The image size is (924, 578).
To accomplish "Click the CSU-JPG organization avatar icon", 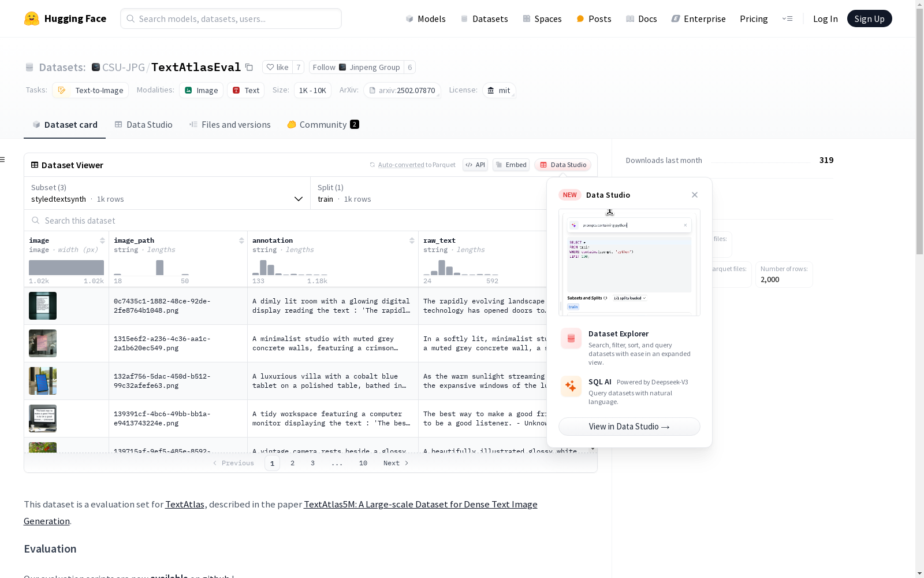I will tap(96, 67).
